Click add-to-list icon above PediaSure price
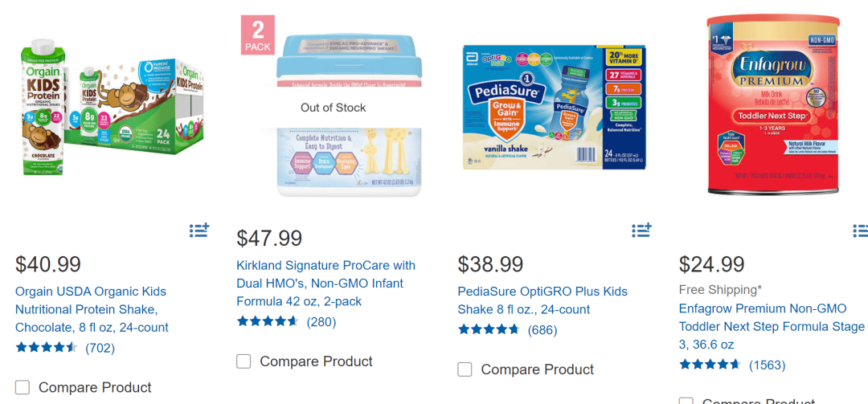This screenshot has height=404, width=868. pyautogui.click(x=641, y=231)
